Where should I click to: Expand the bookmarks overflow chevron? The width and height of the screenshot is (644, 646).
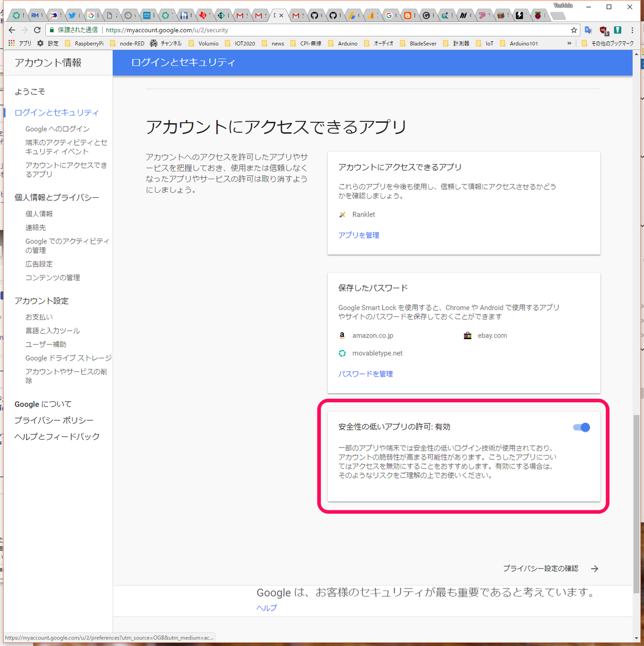click(569, 43)
